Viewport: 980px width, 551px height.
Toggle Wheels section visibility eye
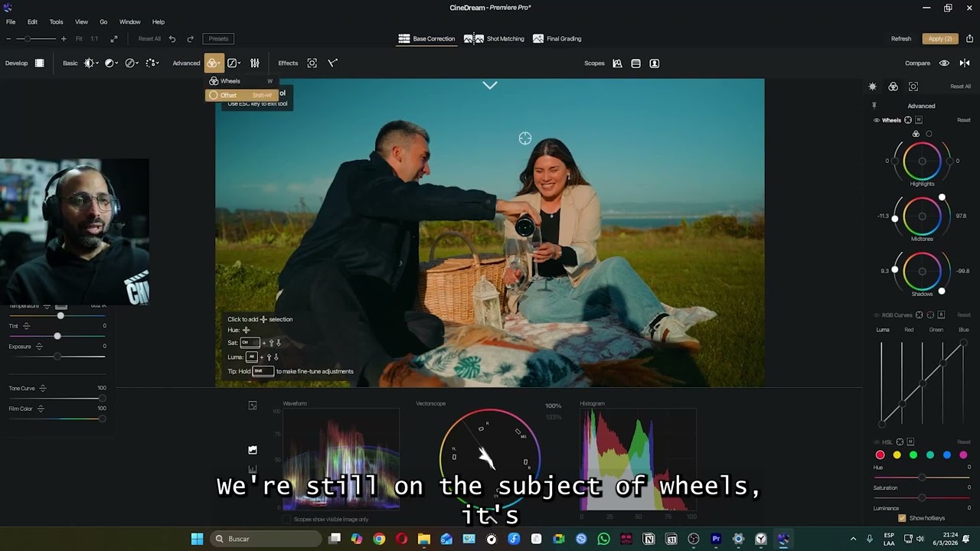(877, 120)
